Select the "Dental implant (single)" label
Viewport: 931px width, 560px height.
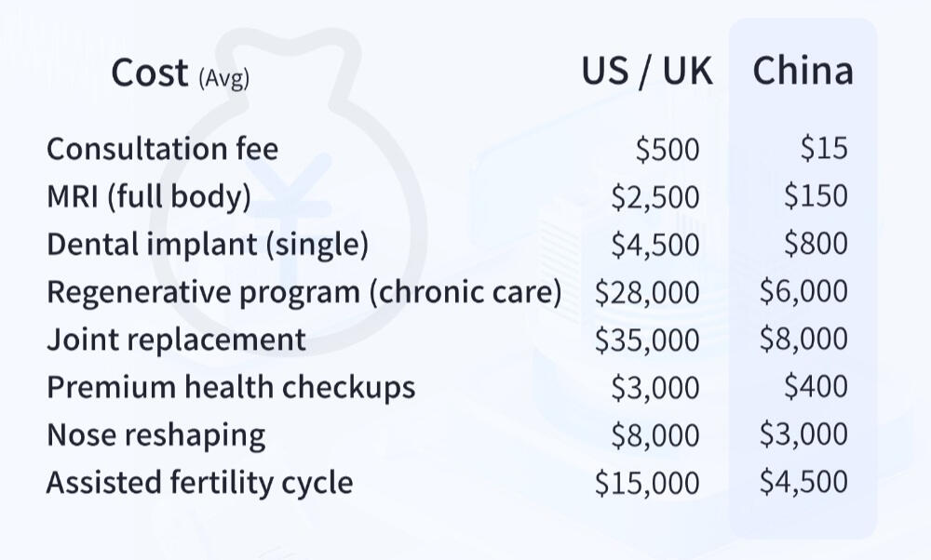[208, 244]
